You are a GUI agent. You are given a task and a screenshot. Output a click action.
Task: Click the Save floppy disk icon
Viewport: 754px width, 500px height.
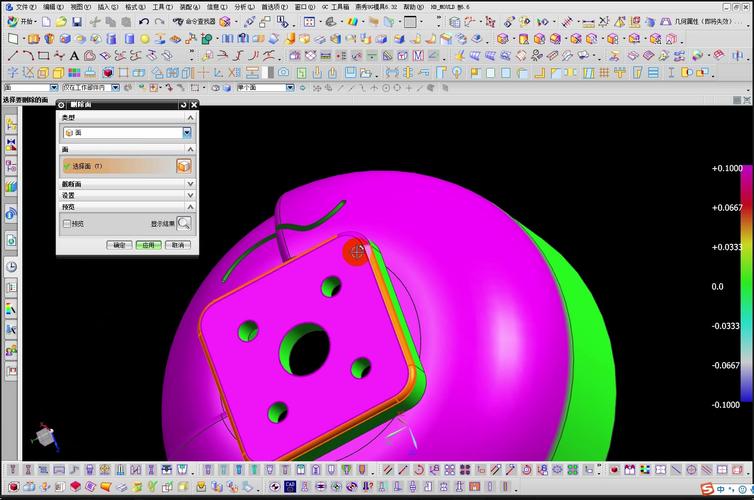[x=77, y=22]
